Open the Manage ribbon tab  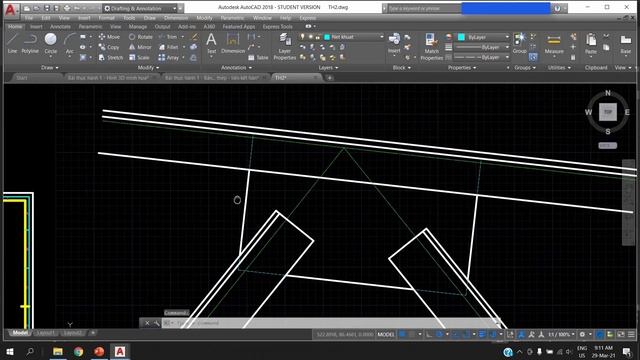tap(138, 27)
